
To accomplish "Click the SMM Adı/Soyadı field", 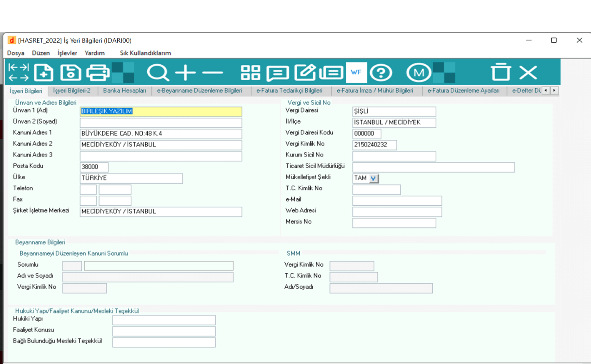I will [x=381, y=288].
